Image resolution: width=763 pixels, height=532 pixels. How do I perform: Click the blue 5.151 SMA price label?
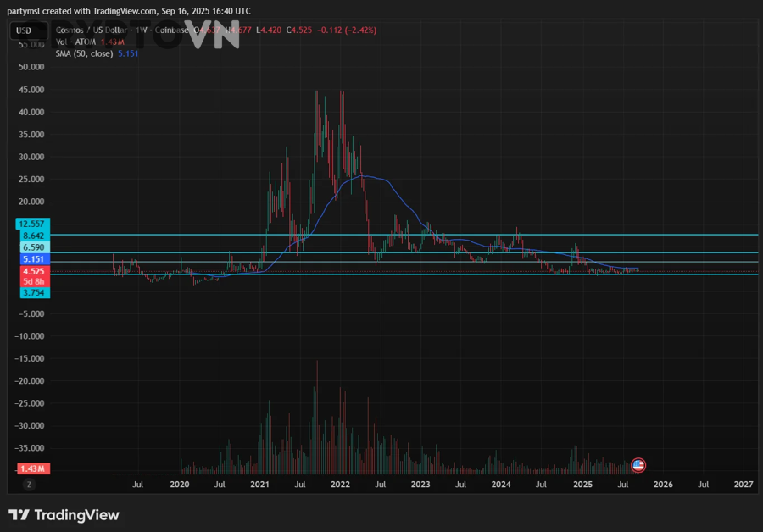(34, 259)
